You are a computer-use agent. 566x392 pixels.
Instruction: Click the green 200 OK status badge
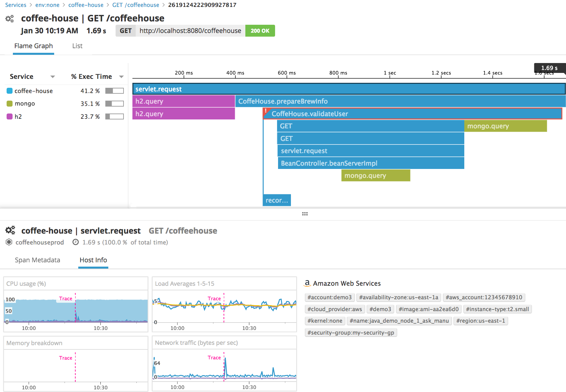coord(260,30)
